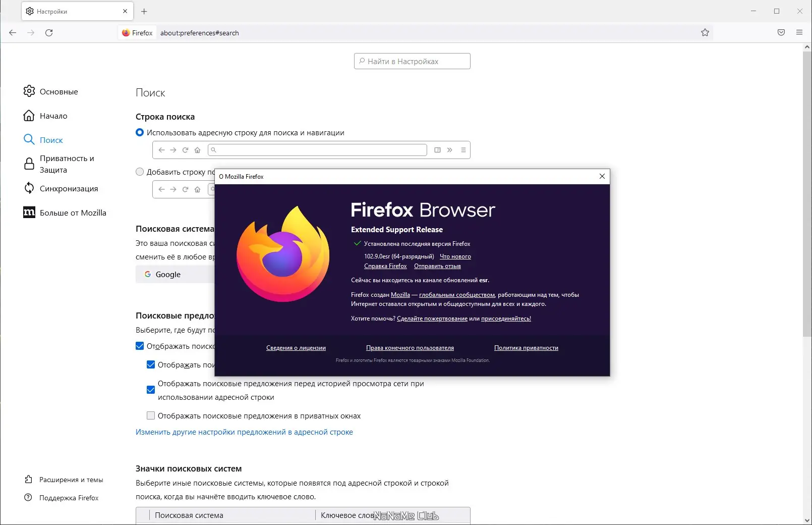Click the home icon next to Начало
The width and height of the screenshot is (812, 525).
(29, 116)
